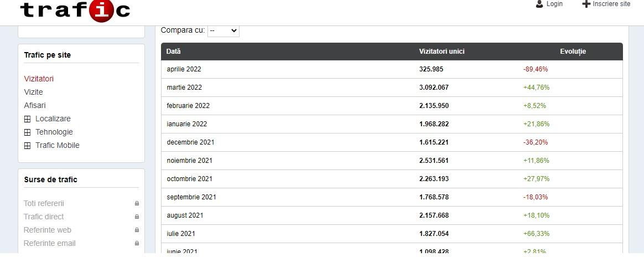Click lock icon next to Referinte email
Image resolution: width=644 pixels, height=257 pixels.
pyautogui.click(x=137, y=244)
